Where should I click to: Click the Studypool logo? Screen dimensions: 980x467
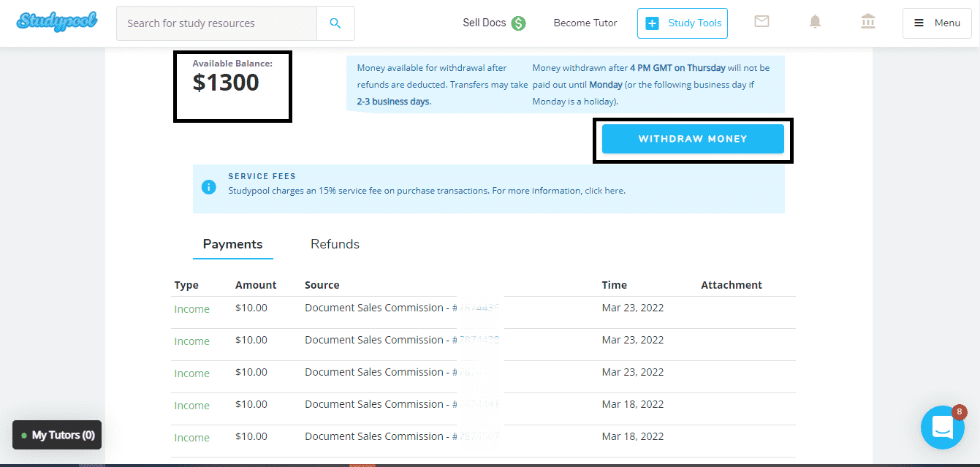pos(57,22)
